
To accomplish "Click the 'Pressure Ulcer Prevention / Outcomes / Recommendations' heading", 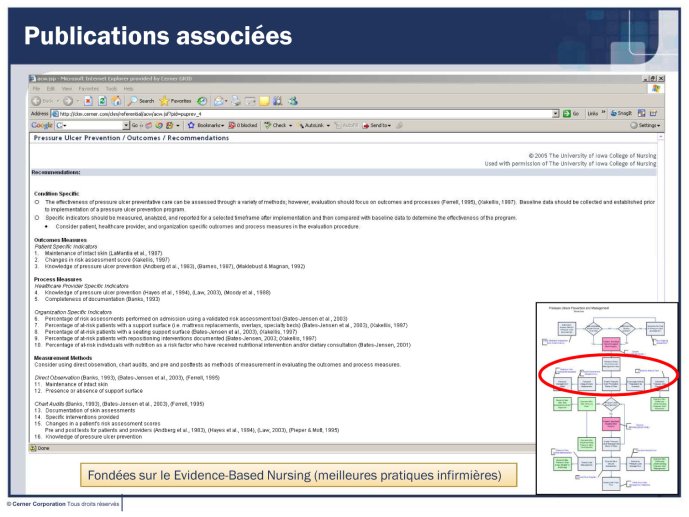I will (131, 138).
